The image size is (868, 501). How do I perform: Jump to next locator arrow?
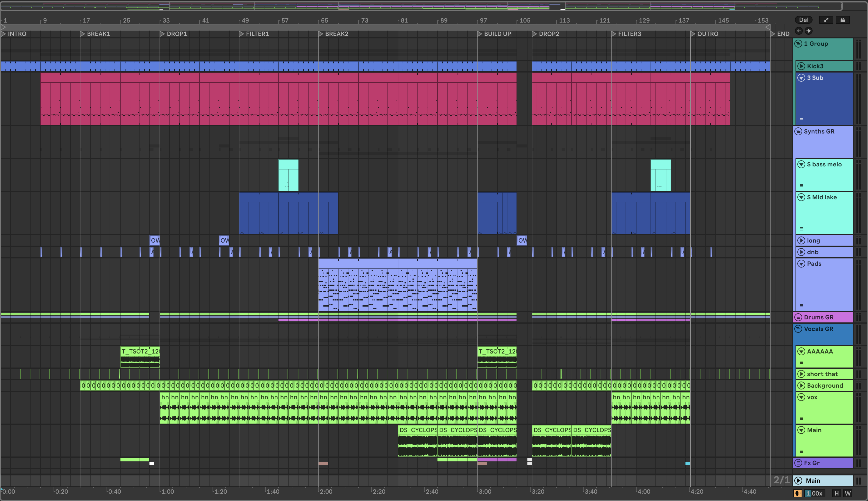[809, 31]
